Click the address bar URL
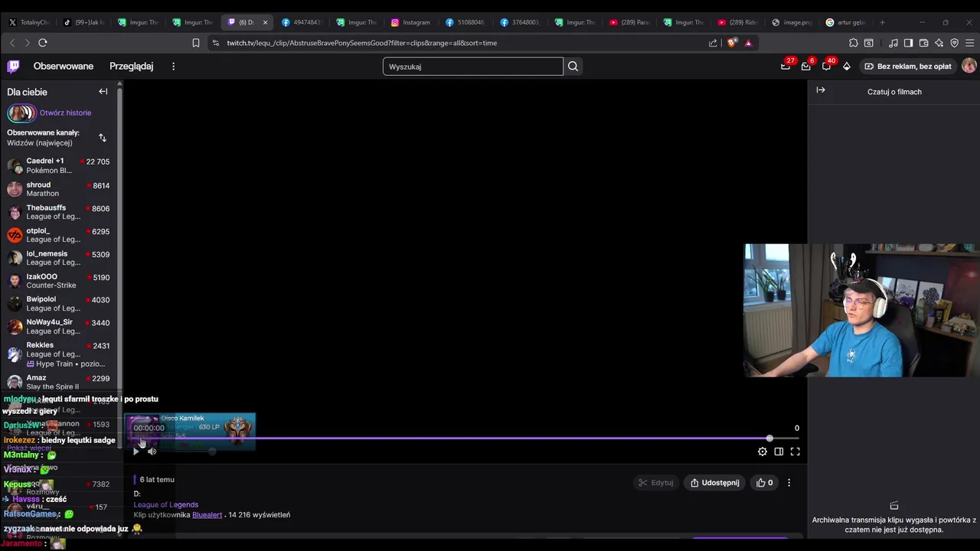The width and height of the screenshot is (980, 551). (361, 43)
